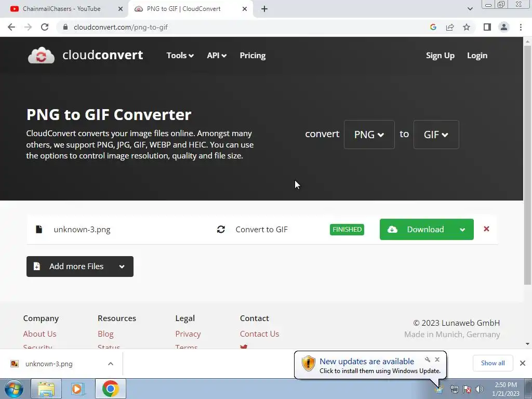Click the Action Center flag tray icon

tap(467, 389)
